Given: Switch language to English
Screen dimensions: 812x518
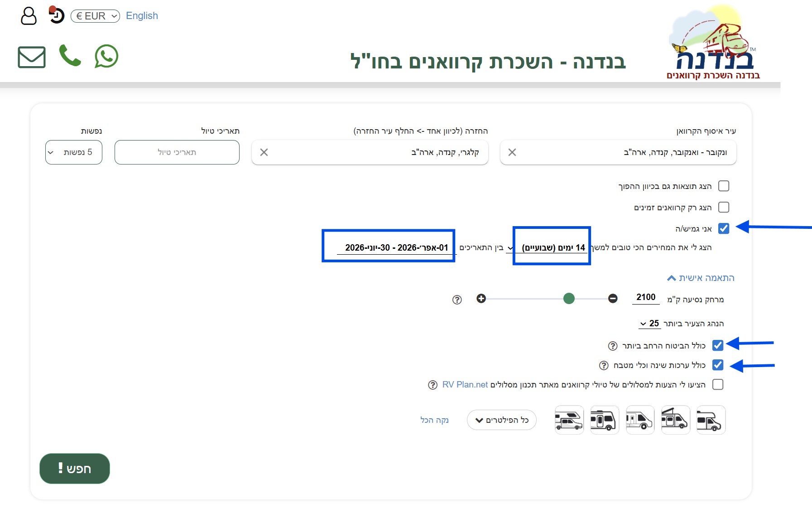Looking at the screenshot, I should click(142, 16).
